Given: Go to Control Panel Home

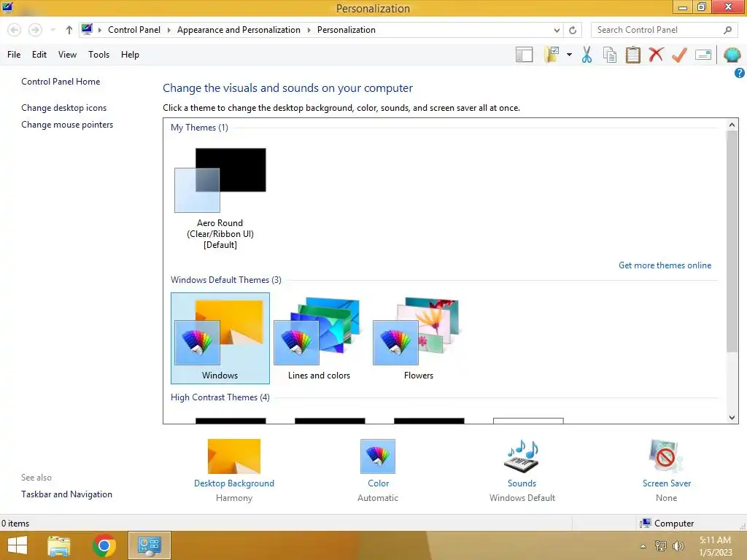Looking at the screenshot, I should [61, 82].
